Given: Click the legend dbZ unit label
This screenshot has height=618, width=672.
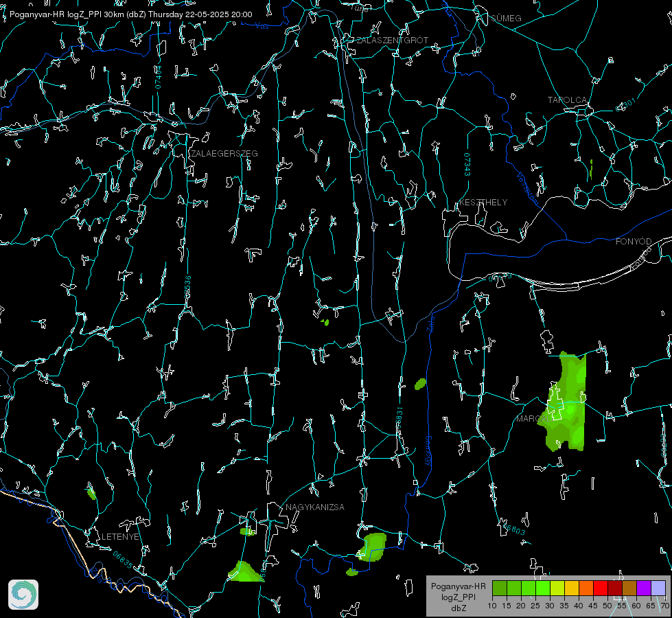Looking at the screenshot, I should point(458,608).
